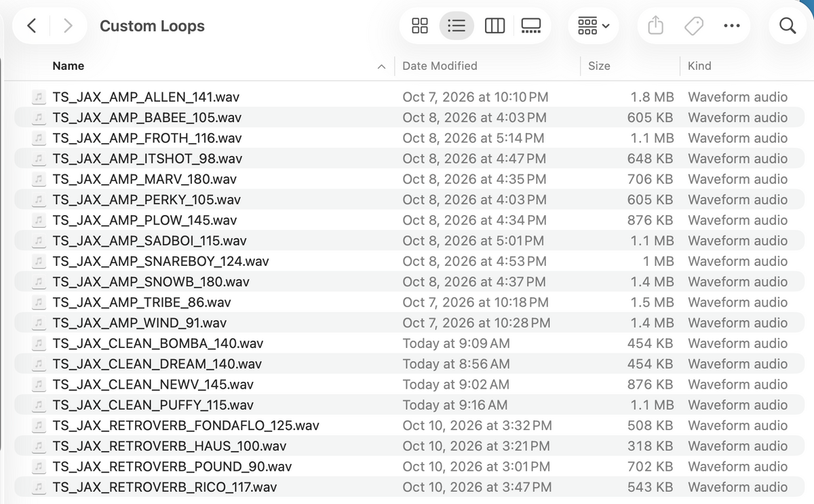The height and width of the screenshot is (504, 814).
Task: Click audio file icon for TS_JAX_AMP_SNOWB_180.wav
Action: [x=39, y=282]
